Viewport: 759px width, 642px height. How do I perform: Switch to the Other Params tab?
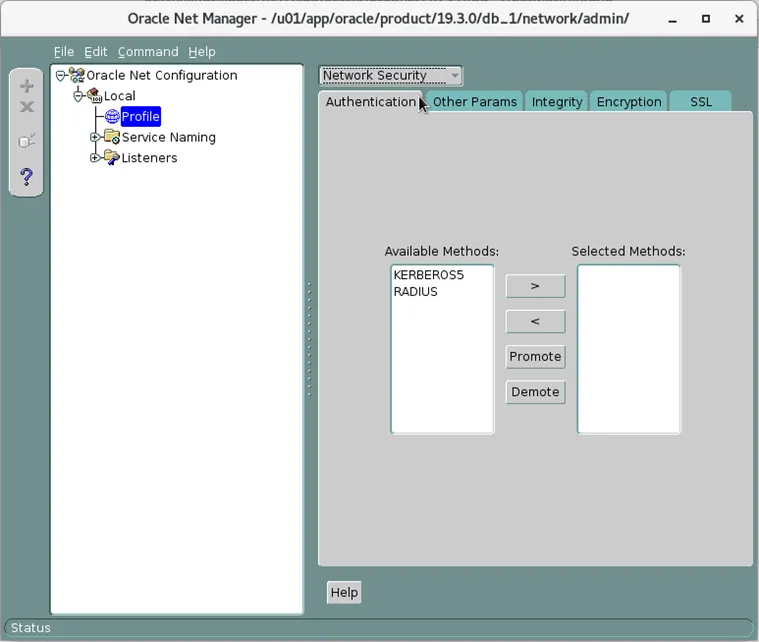click(x=474, y=102)
